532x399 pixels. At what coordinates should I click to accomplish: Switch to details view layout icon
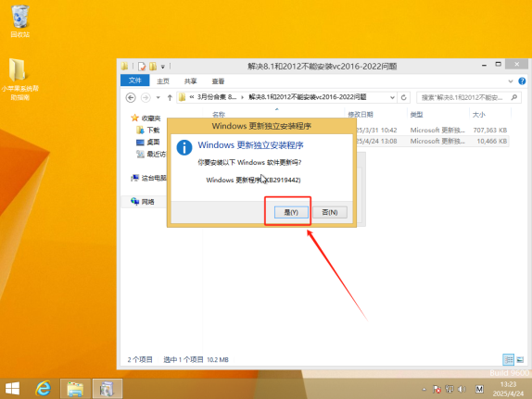pyautogui.click(x=508, y=359)
